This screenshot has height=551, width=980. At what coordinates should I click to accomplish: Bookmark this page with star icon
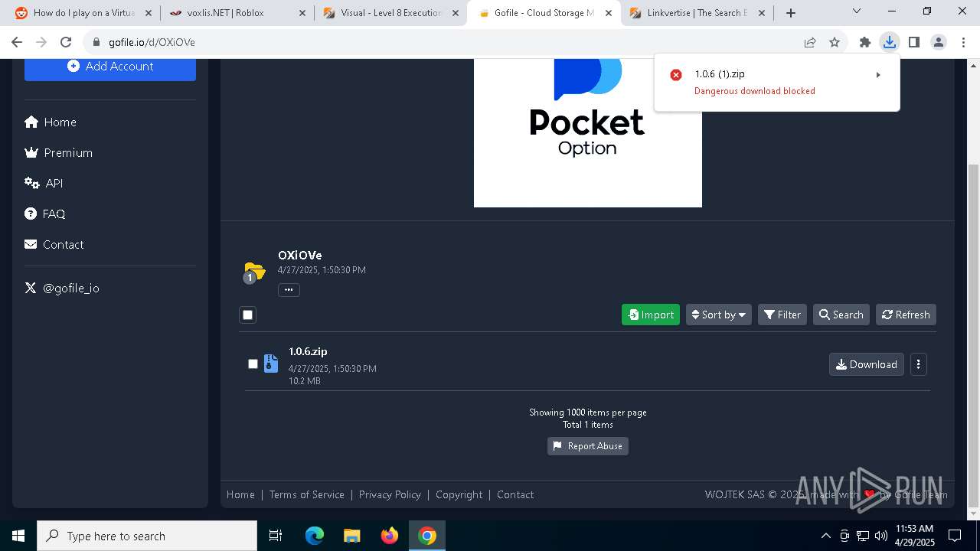[x=835, y=43]
